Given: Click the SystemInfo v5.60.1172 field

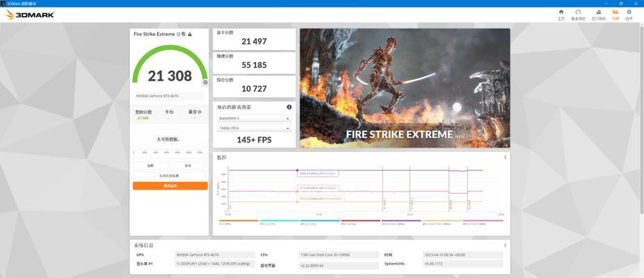Looking at the screenshot, I should coord(463,263).
